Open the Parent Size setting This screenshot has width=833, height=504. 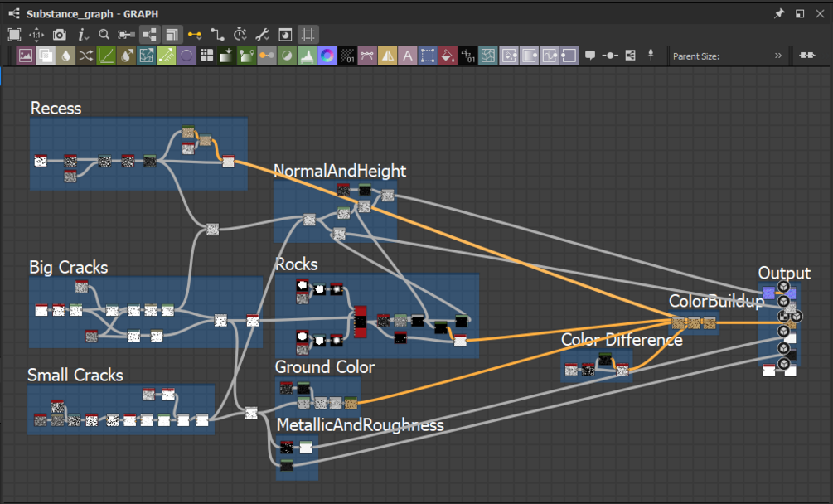[696, 56]
